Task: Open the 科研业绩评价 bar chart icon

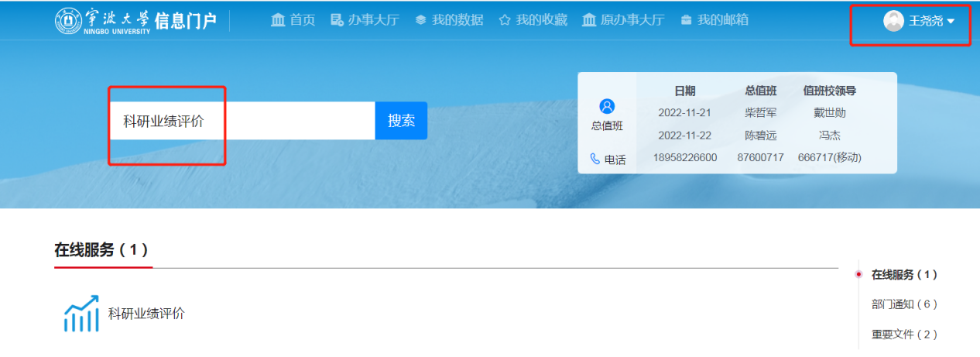Action: pos(81,314)
